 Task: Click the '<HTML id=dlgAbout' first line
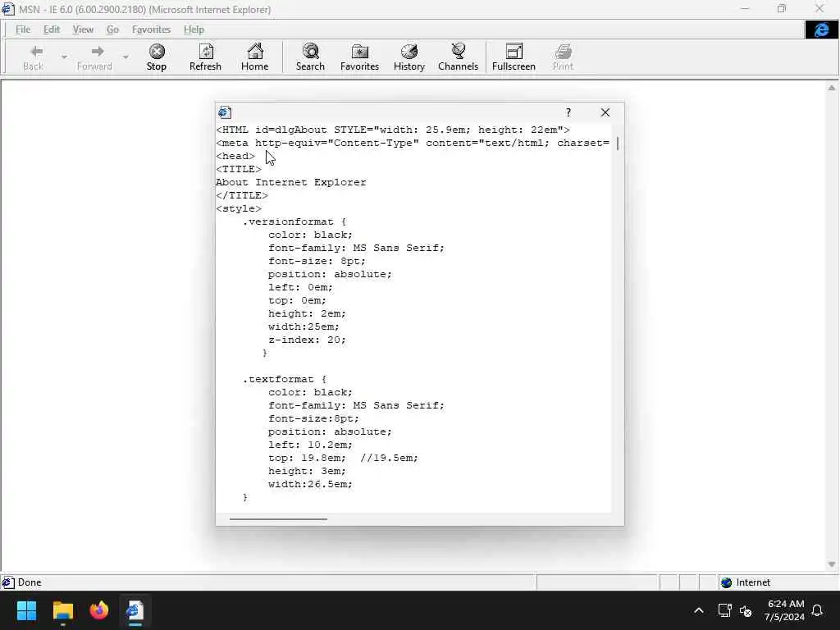(393, 130)
